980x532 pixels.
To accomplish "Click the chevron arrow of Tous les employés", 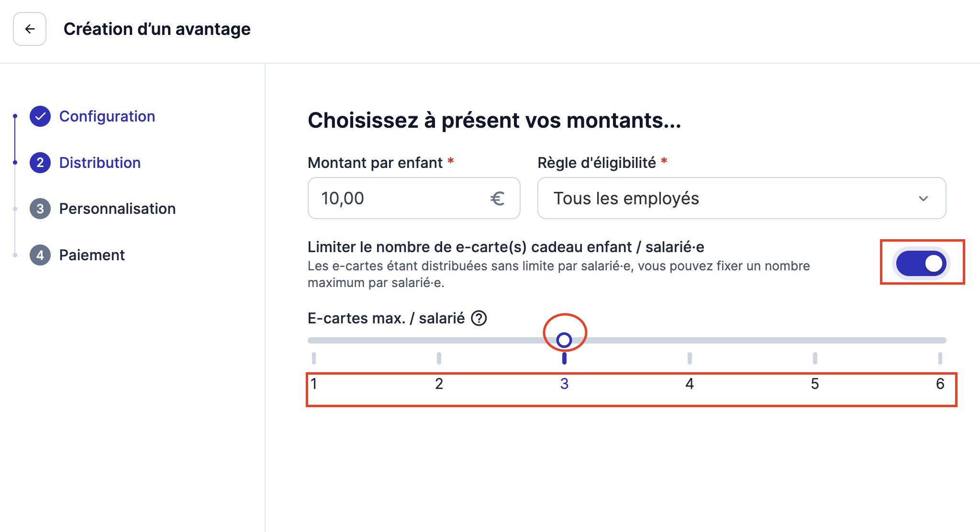I will click(x=924, y=199).
